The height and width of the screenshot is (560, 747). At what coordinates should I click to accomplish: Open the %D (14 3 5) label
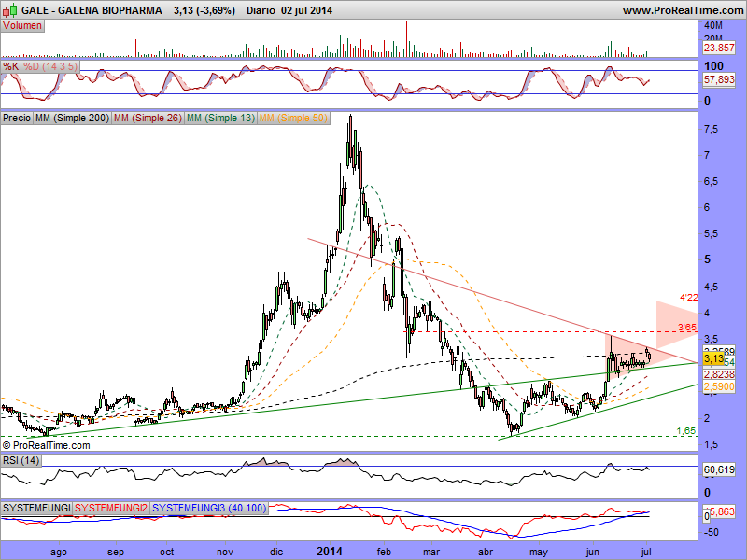coord(50,66)
